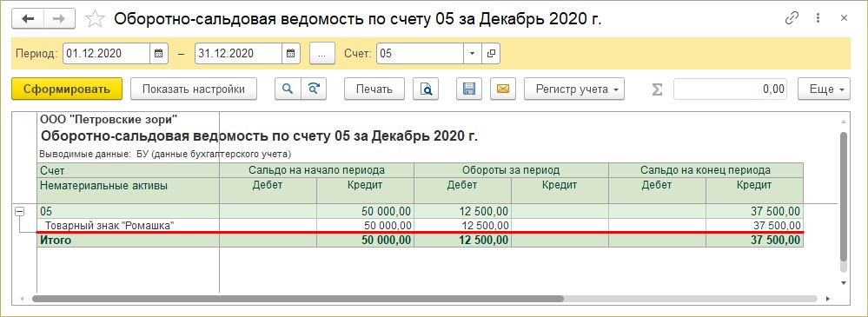Click the scroll right arrow of the sheet
Screen dimensions: 868x317
click(x=828, y=299)
